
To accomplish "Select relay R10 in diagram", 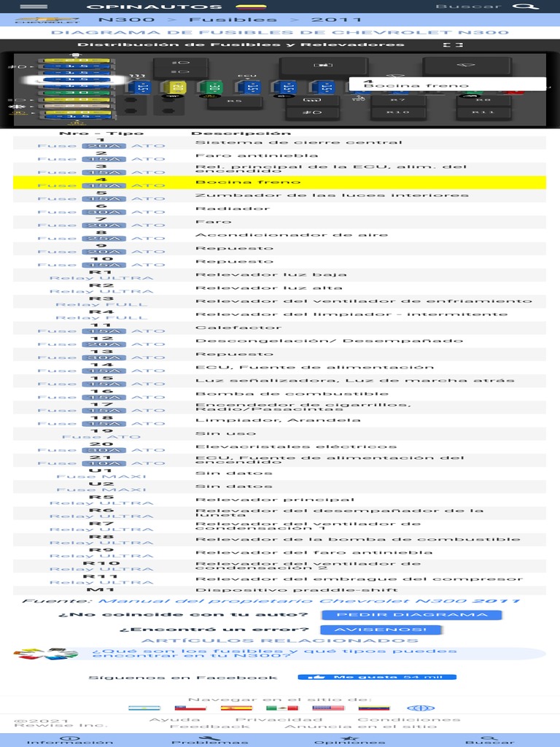I will [397, 112].
